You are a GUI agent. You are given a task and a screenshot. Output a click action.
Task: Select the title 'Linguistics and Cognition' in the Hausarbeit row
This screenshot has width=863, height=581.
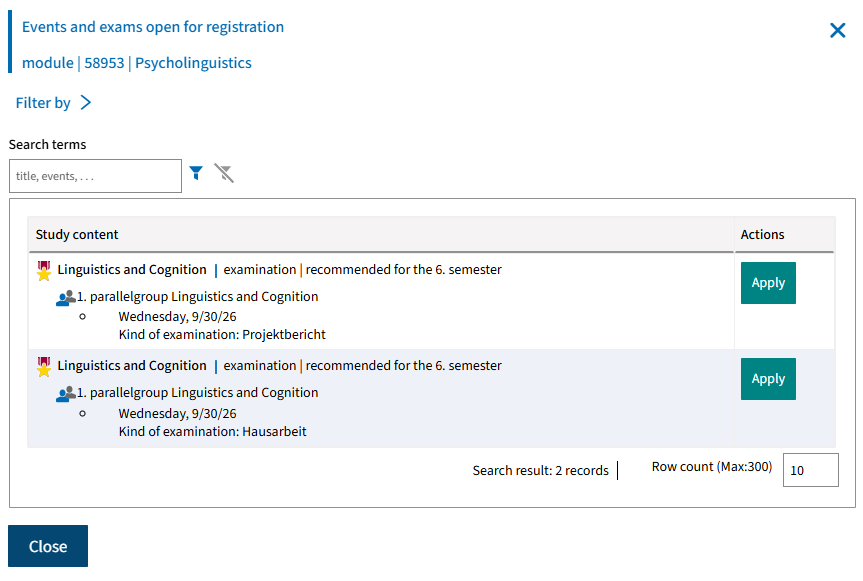132,366
